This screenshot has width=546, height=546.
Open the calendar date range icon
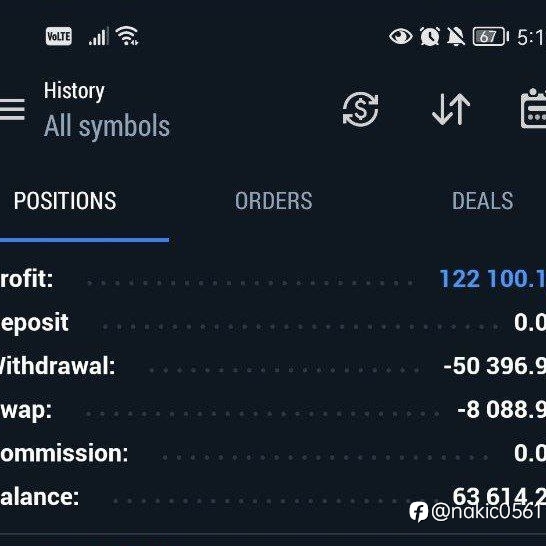pos(533,109)
